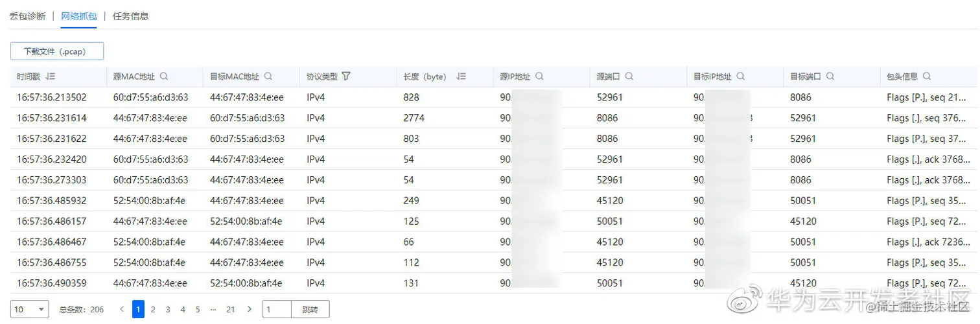Click length value 112
Viewport: 980px width, 324px height.
pyautogui.click(x=412, y=263)
